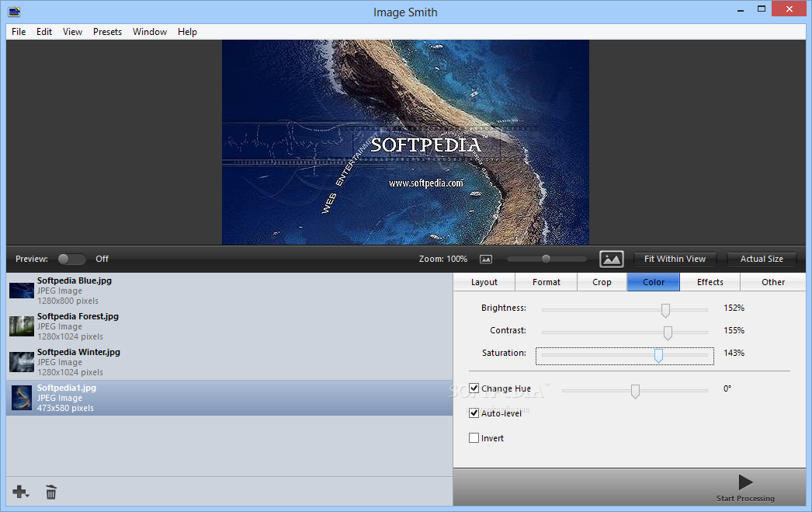
Task: Select Softpedia Winter.jpg in the file list
Action: [x=230, y=362]
